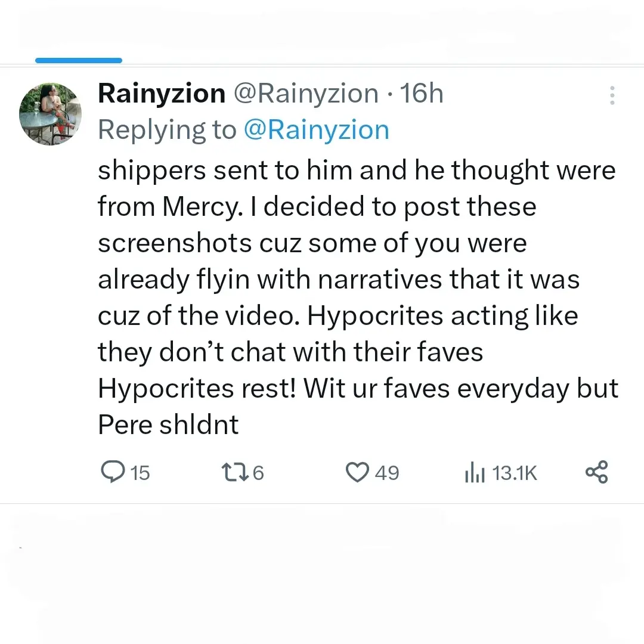Select the blue active tab indicator

pos(79,60)
